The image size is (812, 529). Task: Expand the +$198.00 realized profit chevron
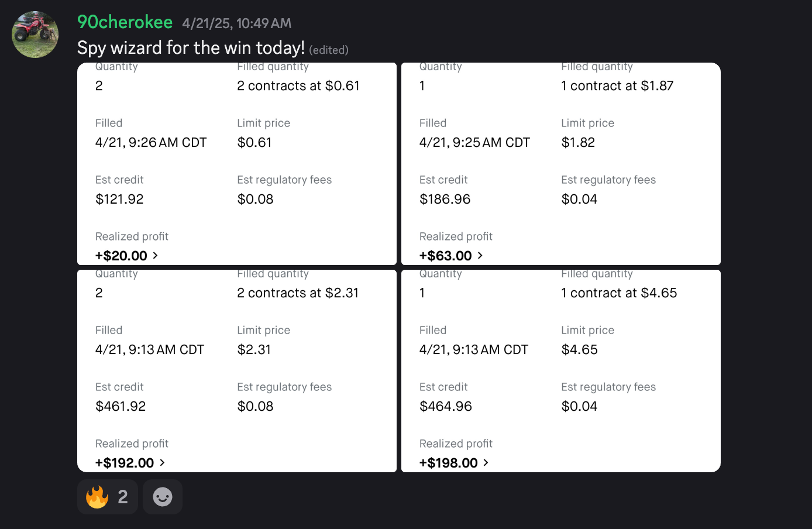486,462
